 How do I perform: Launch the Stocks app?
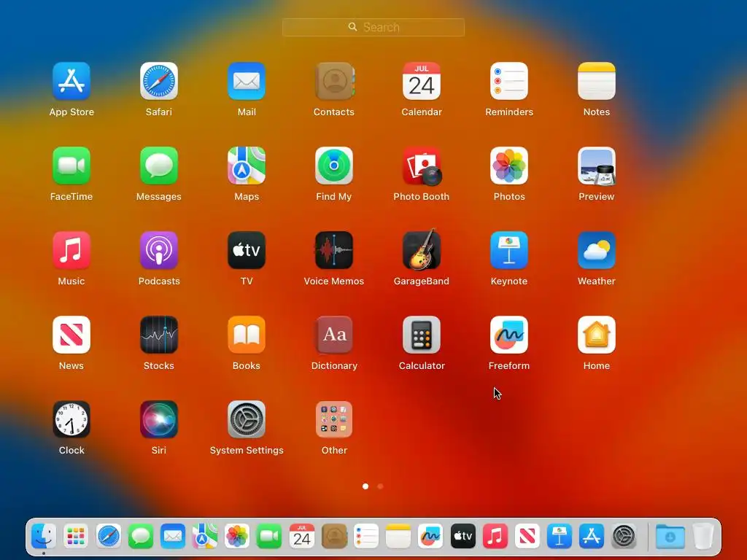[158, 335]
